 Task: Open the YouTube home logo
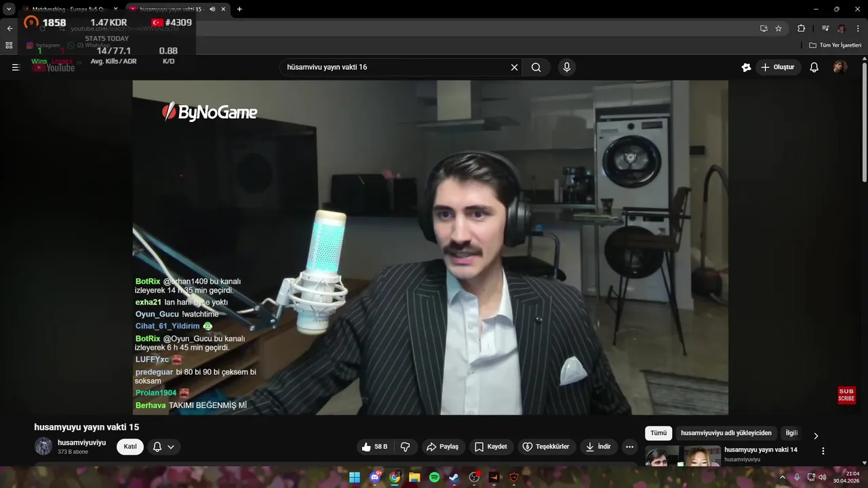coord(55,67)
